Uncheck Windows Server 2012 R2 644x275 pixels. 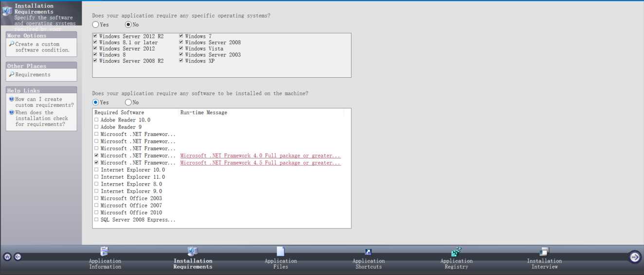pyautogui.click(x=95, y=36)
